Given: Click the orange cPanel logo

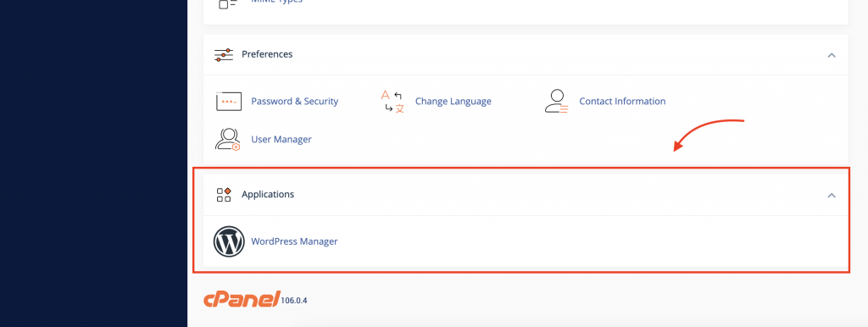Looking at the screenshot, I should point(242,299).
